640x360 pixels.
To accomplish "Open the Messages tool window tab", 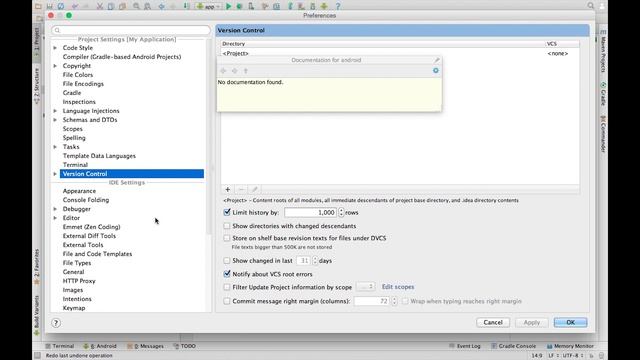I will coord(145,346).
